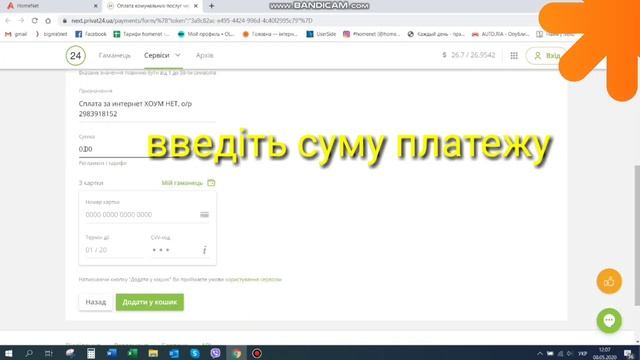The image size is (640, 360).
Task: Select the payment page browser tab
Action: 152,6
